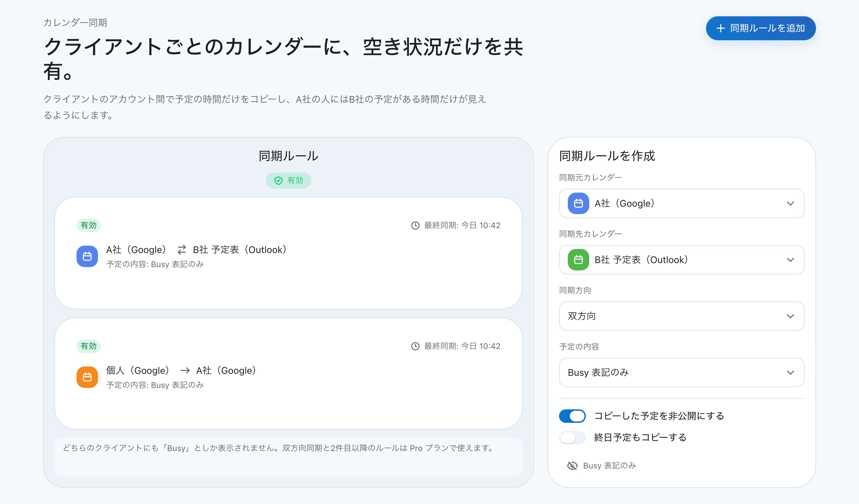The height and width of the screenshot is (504, 859).
Task: Click chevron of 双方向 select
Action: click(x=791, y=316)
